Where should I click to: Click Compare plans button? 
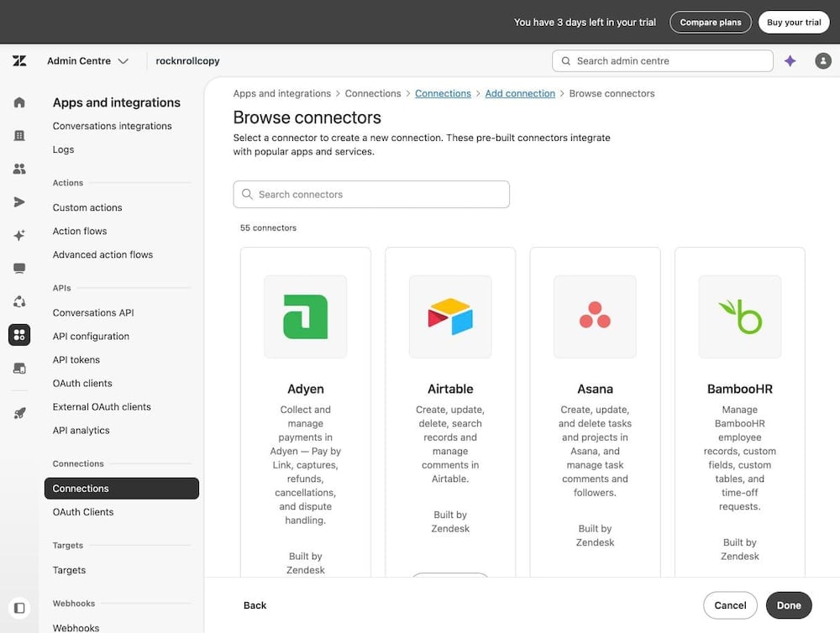(x=711, y=22)
